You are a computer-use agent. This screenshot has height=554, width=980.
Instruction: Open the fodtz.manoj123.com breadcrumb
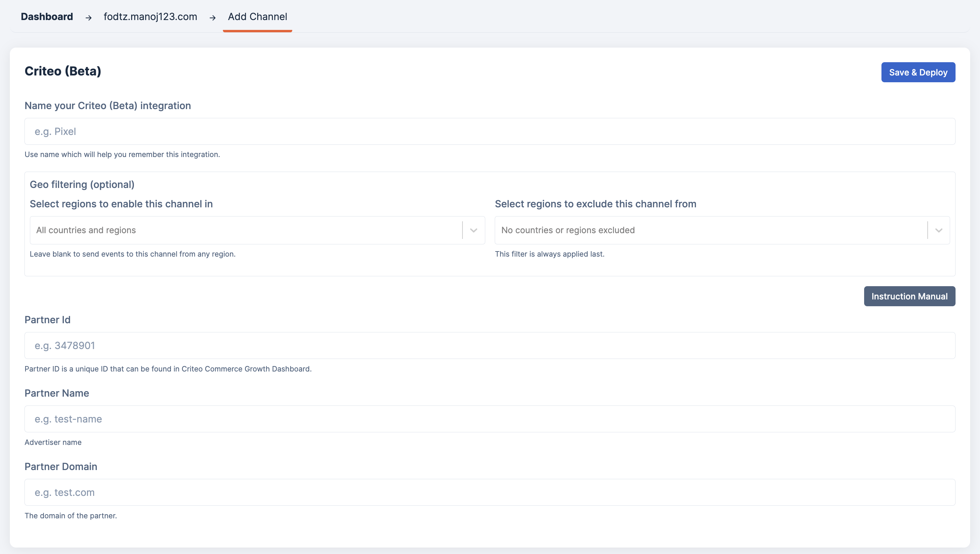[150, 17]
